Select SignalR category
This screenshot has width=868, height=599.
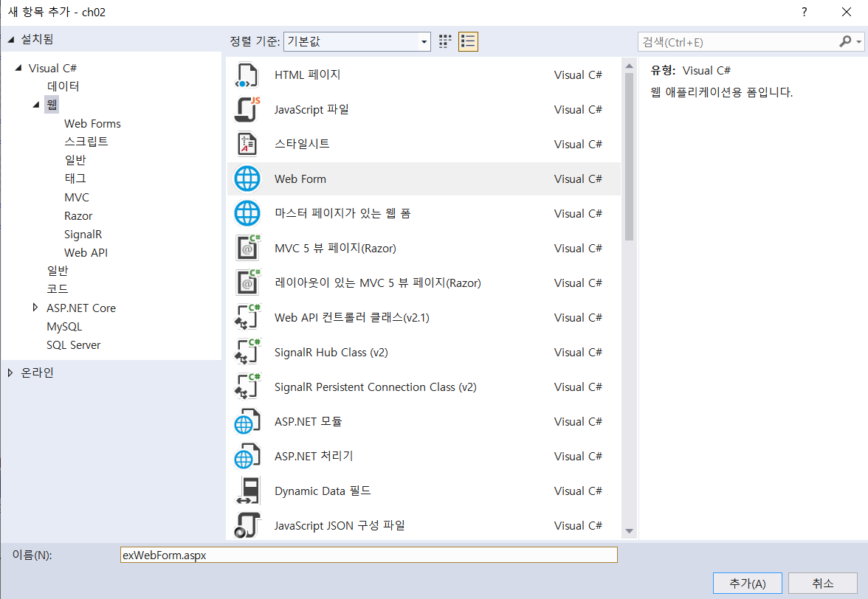pyautogui.click(x=83, y=234)
